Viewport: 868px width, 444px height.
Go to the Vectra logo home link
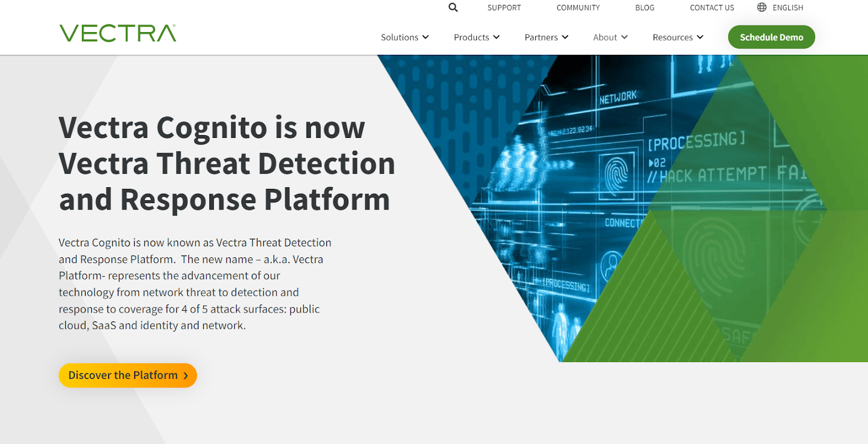coord(118,33)
